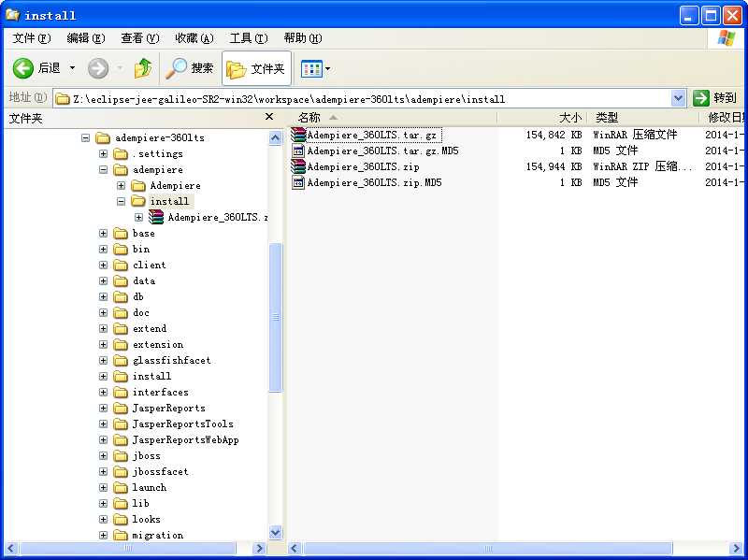Image resolution: width=748 pixels, height=560 pixels.
Task: Select the JasperReportsTools folder icon
Action: [x=121, y=424]
